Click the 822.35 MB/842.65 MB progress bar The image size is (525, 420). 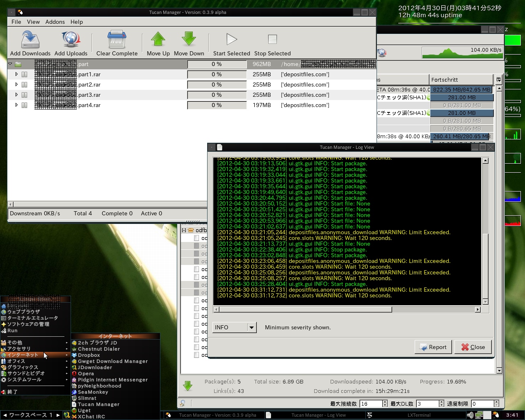tap(462, 90)
